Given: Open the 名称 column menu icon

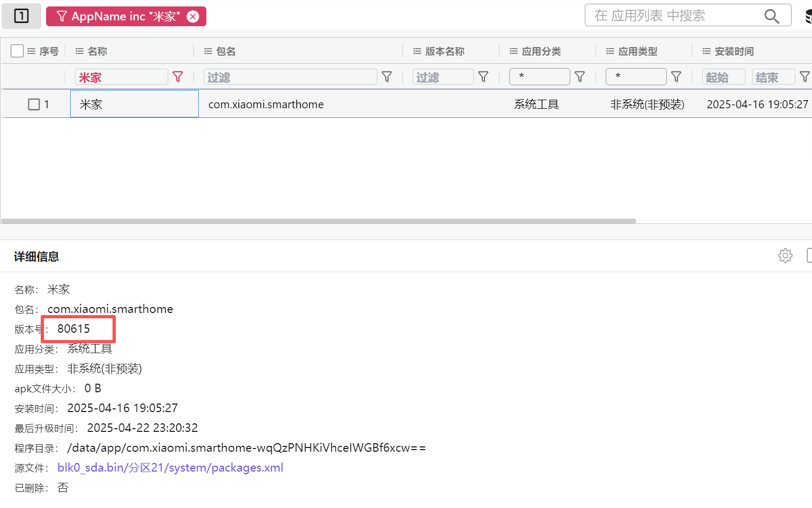Looking at the screenshot, I should (79, 51).
